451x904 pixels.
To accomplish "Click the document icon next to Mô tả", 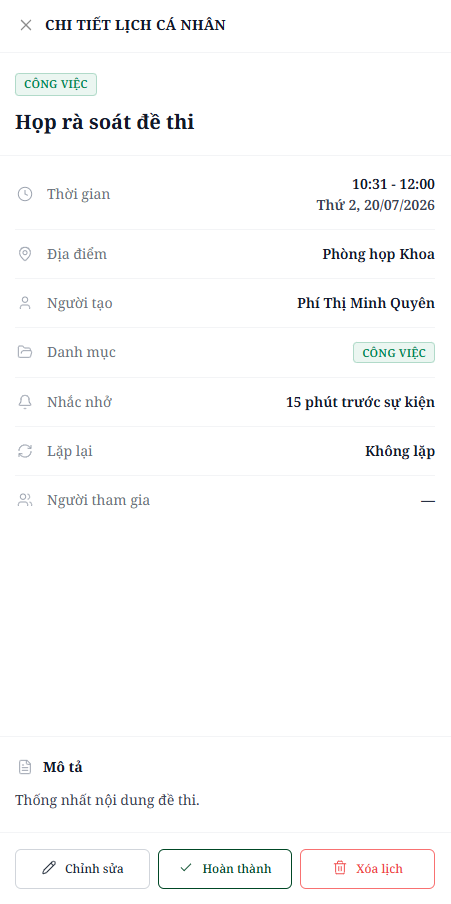I will 25,767.
